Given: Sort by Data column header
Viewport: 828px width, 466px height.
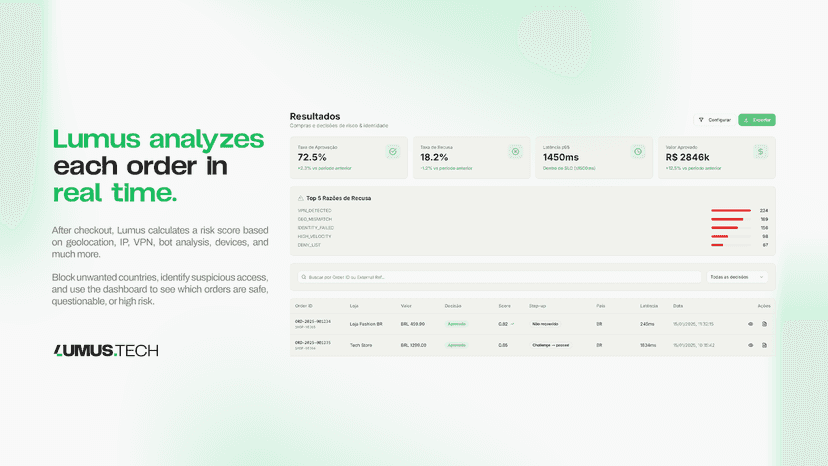Looking at the screenshot, I should pyautogui.click(x=678, y=306).
